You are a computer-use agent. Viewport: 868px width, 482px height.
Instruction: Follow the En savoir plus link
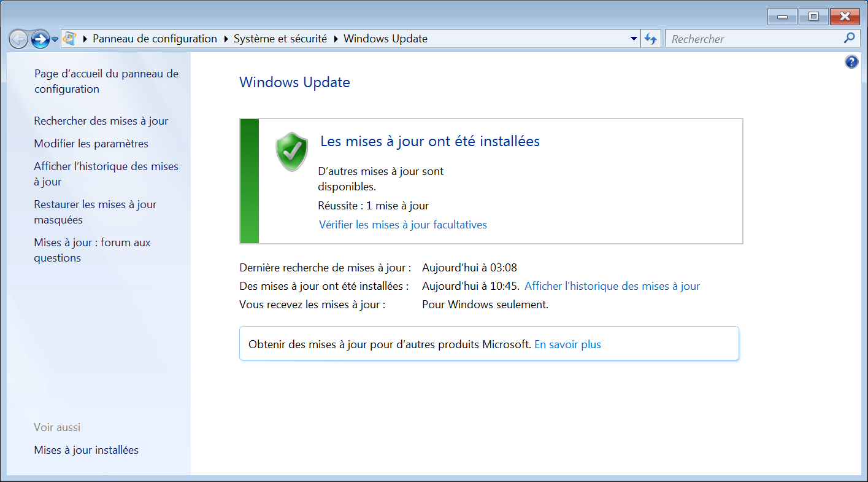click(568, 344)
